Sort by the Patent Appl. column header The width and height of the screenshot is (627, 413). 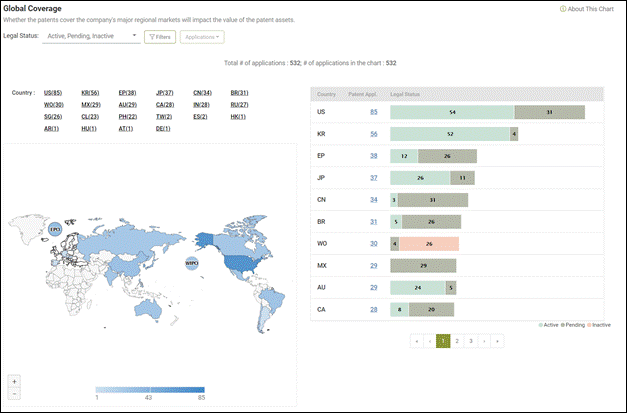(362, 94)
